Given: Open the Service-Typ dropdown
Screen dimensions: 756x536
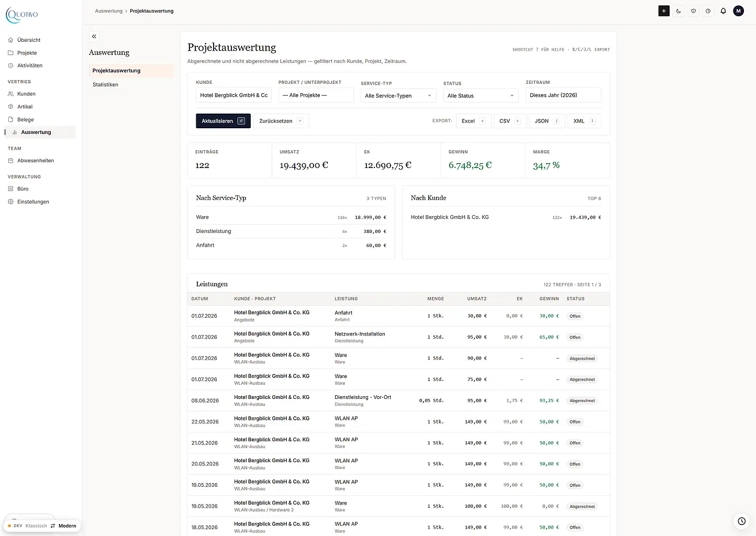Looking at the screenshot, I should (x=398, y=96).
